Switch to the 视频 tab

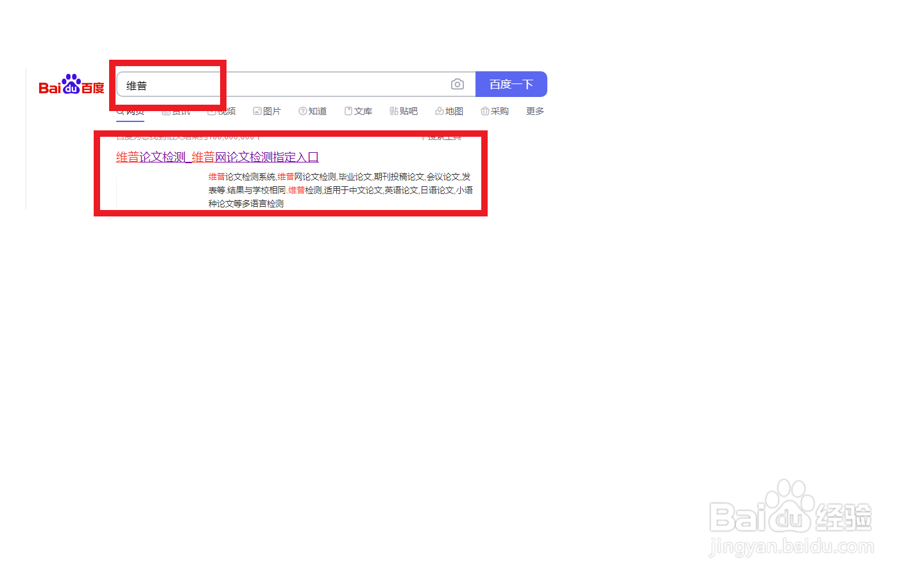tap(221, 111)
